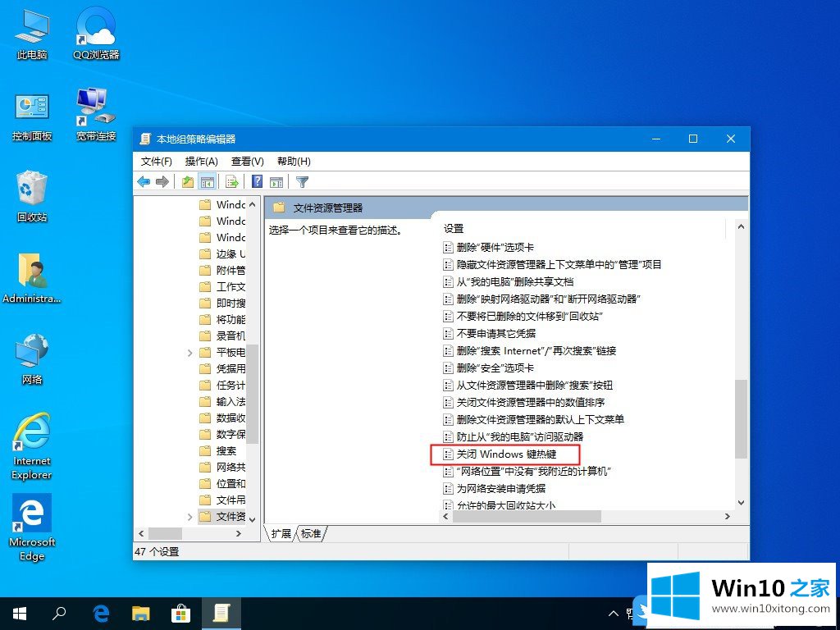Click the Group Policy Editor taskbar button
The width and height of the screenshot is (840, 630).
pos(221,614)
